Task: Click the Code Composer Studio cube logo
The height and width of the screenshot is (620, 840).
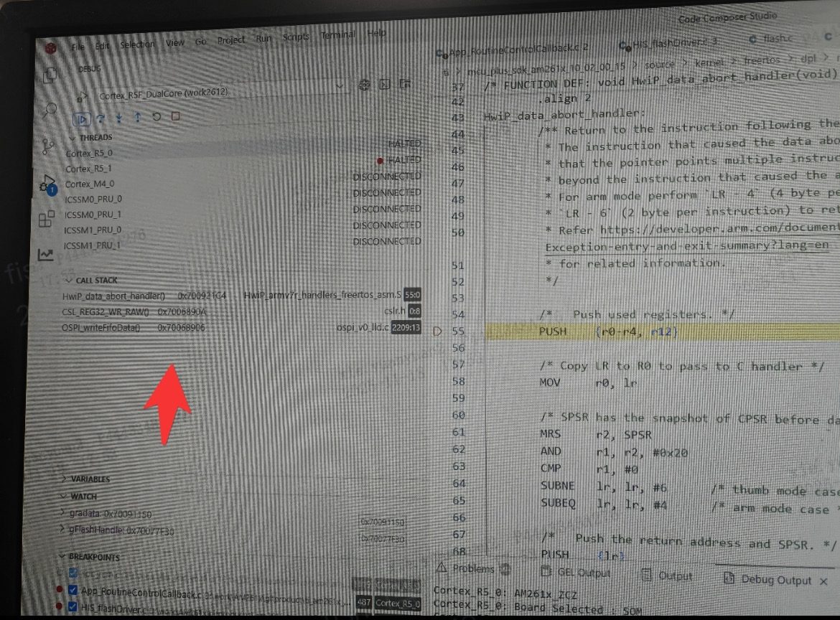Action: (x=51, y=48)
